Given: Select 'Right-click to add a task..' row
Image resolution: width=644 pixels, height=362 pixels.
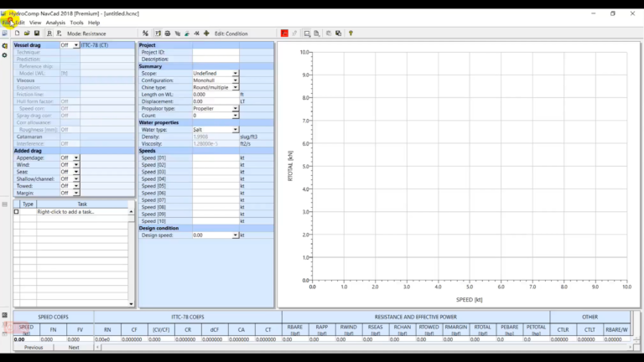Looking at the screenshot, I should [x=82, y=212].
